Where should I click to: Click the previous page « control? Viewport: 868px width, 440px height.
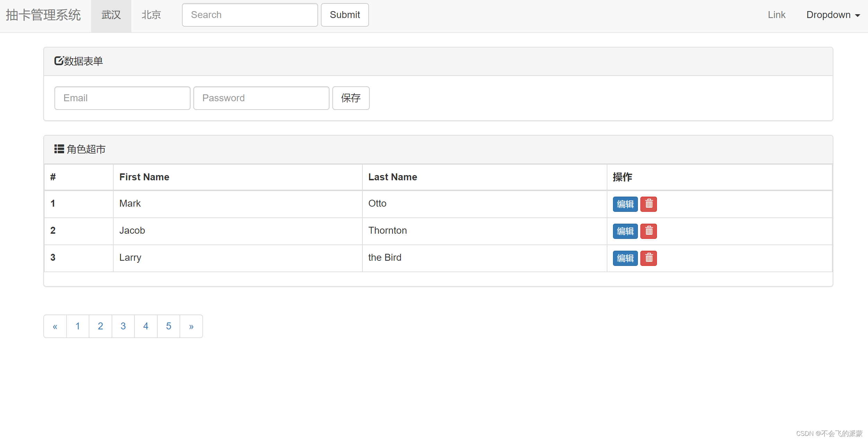coord(55,326)
